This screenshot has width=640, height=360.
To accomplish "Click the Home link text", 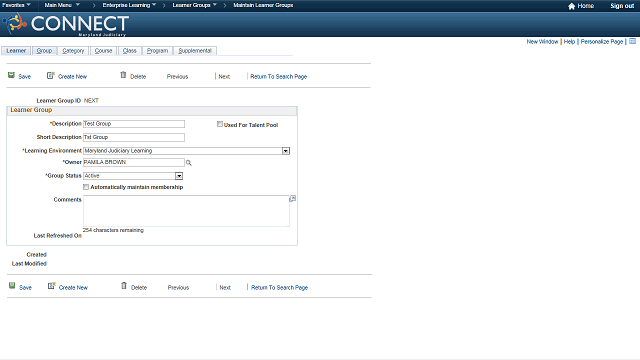I will 586,6.
